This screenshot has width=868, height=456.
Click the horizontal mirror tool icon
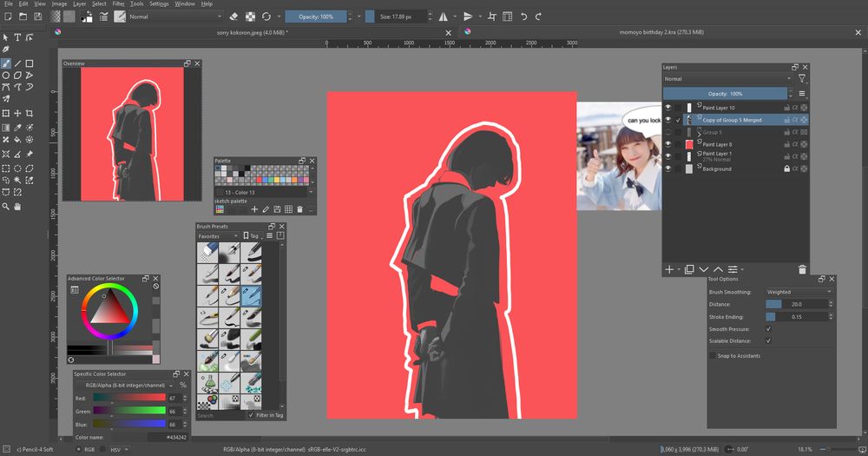[444, 17]
